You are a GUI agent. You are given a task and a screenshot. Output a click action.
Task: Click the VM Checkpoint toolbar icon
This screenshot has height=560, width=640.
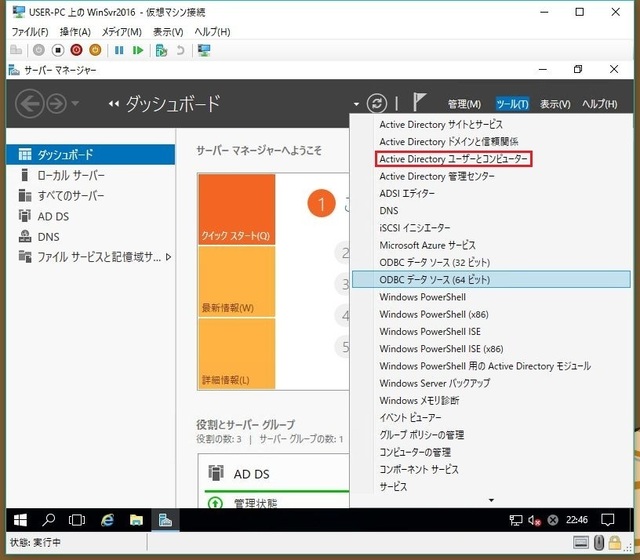click(162, 49)
